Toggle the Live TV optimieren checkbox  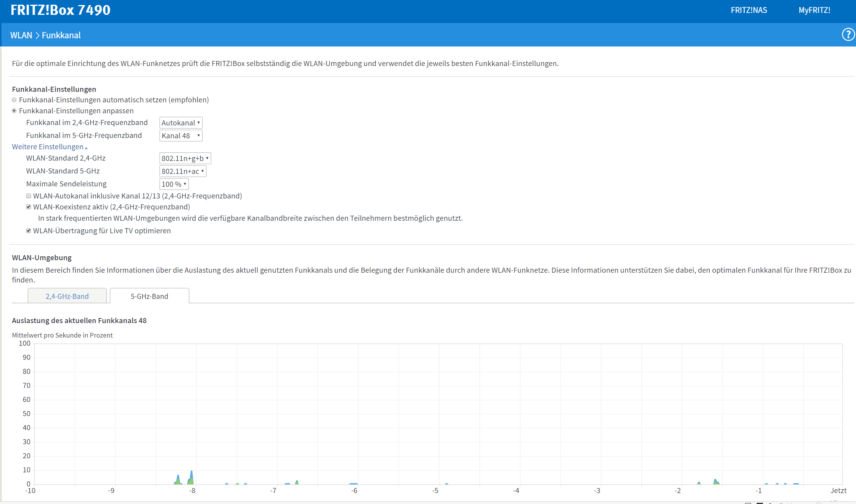[x=29, y=231]
